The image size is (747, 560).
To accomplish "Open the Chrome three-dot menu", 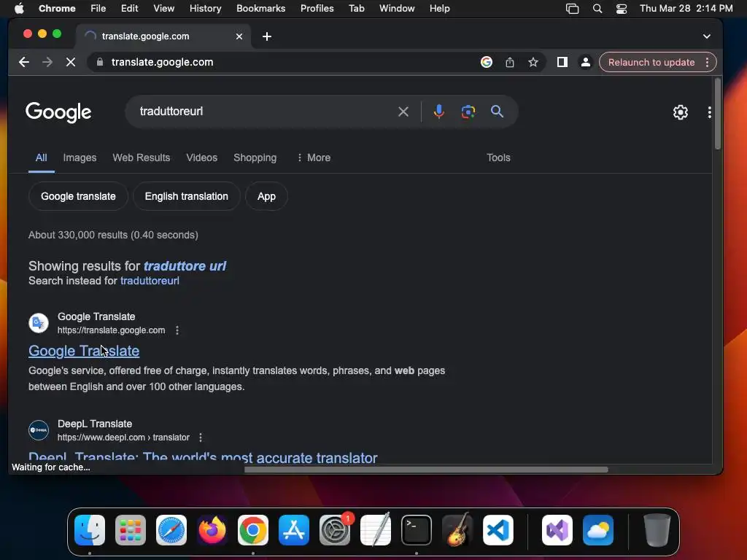I will pos(708,63).
